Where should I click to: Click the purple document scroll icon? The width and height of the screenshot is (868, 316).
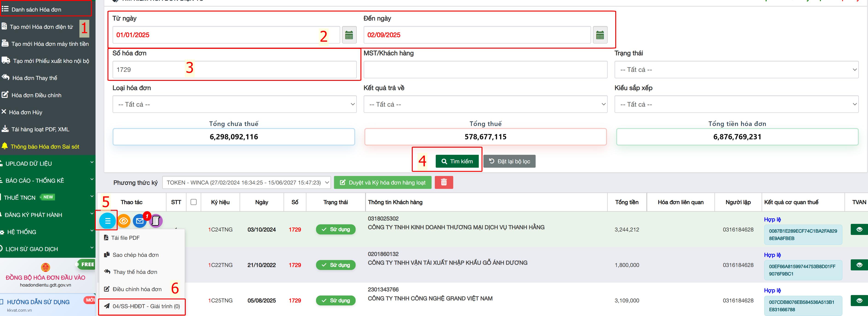tap(156, 221)
